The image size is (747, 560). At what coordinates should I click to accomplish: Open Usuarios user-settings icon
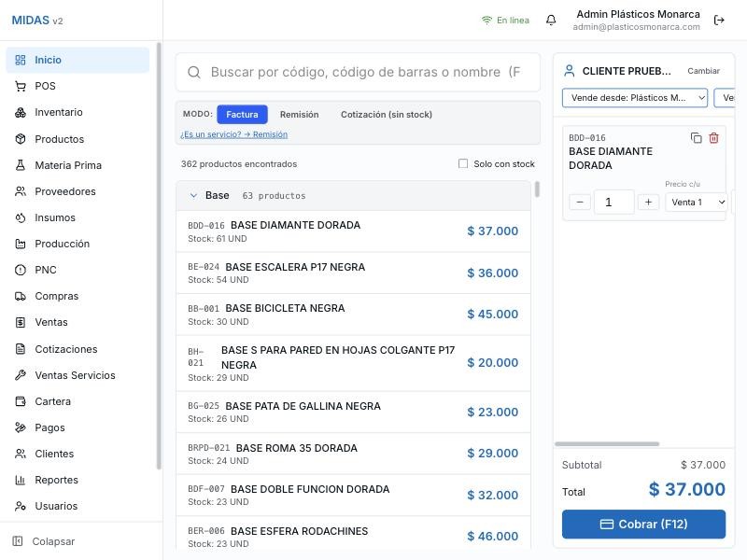[21, 506]
